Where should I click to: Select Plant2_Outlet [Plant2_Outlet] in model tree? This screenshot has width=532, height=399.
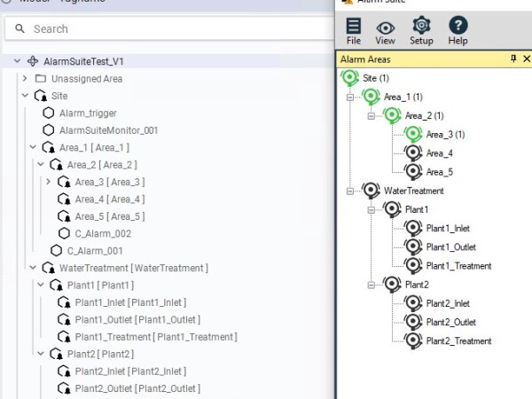[137, 388]
